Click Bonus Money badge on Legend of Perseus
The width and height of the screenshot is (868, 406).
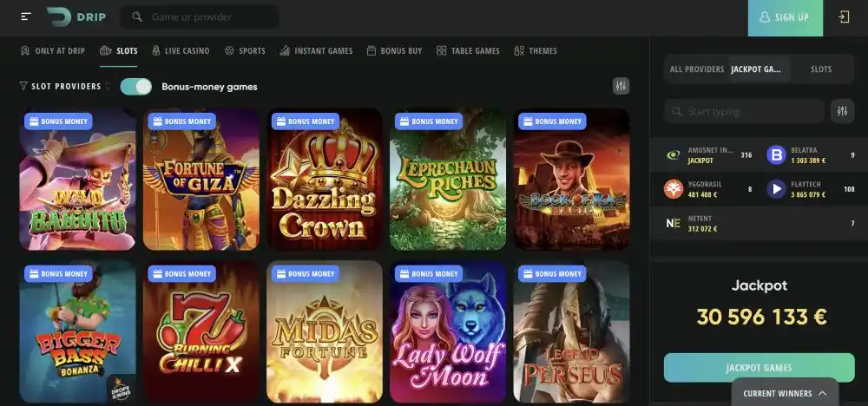coord(552,274)
